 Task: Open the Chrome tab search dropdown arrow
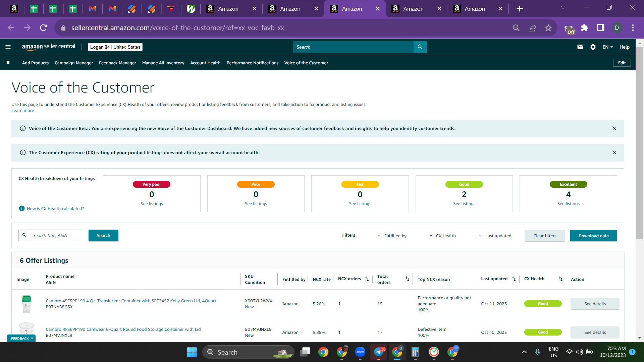[x=563, y=7]
